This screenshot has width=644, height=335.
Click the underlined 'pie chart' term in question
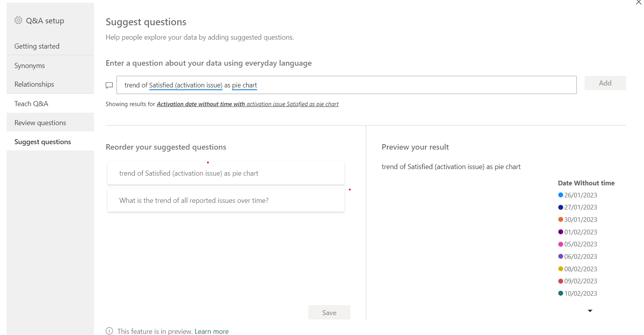pos(244,85)
